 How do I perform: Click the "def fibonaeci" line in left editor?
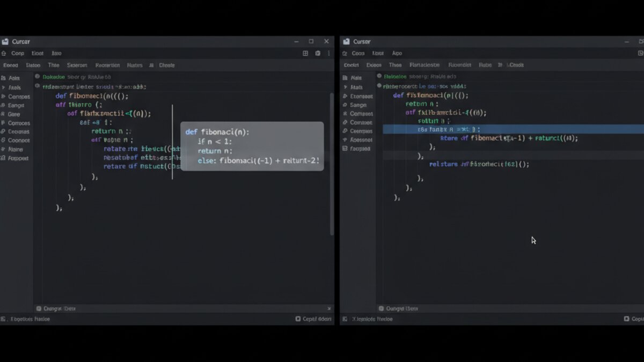click(x=92, y=96)
